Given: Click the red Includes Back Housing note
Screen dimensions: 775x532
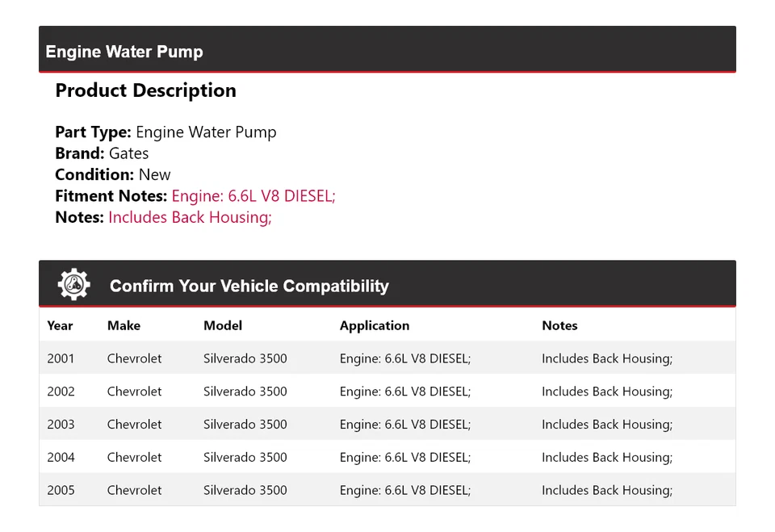Looking at the screenshot, I should tap(190, 217).
